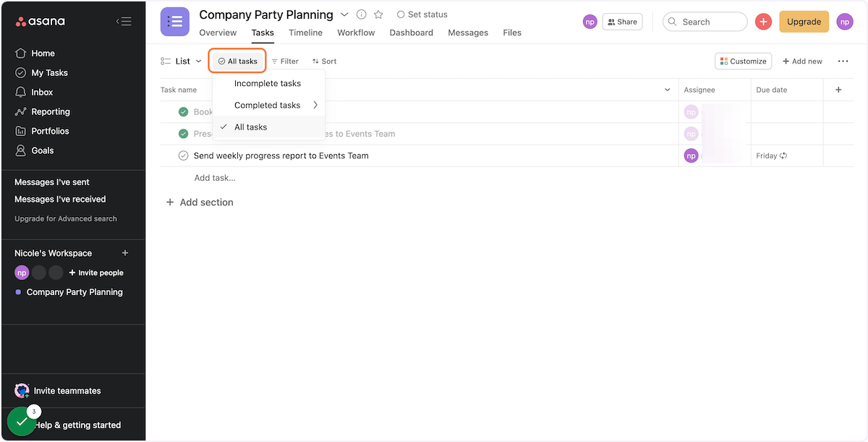Viewport: 868px width, 442px height.
Task: Select All tasks in the dropdown menu
Action: [x=268, y=127]
